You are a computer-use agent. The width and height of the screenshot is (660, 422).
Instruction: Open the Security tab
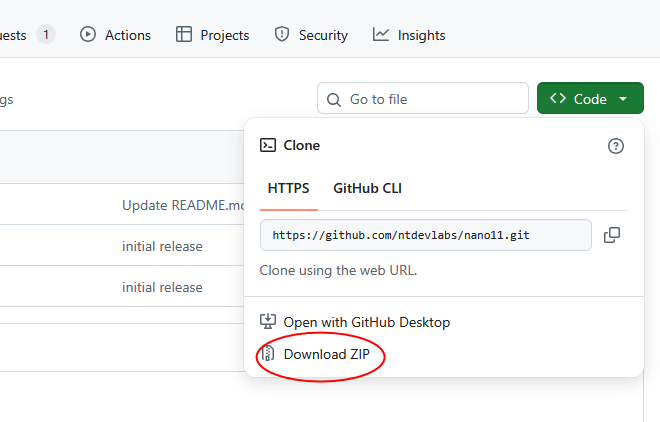tap(311, 35)
